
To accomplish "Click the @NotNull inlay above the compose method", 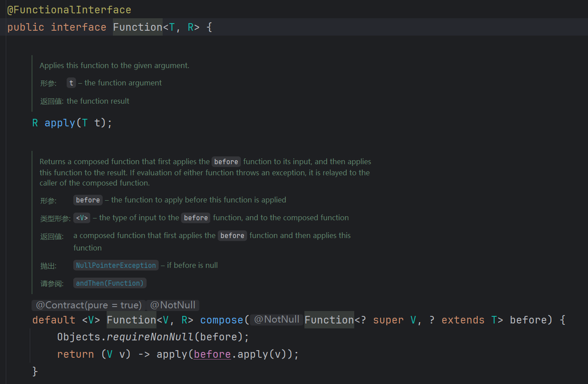I will click(173, 305).
